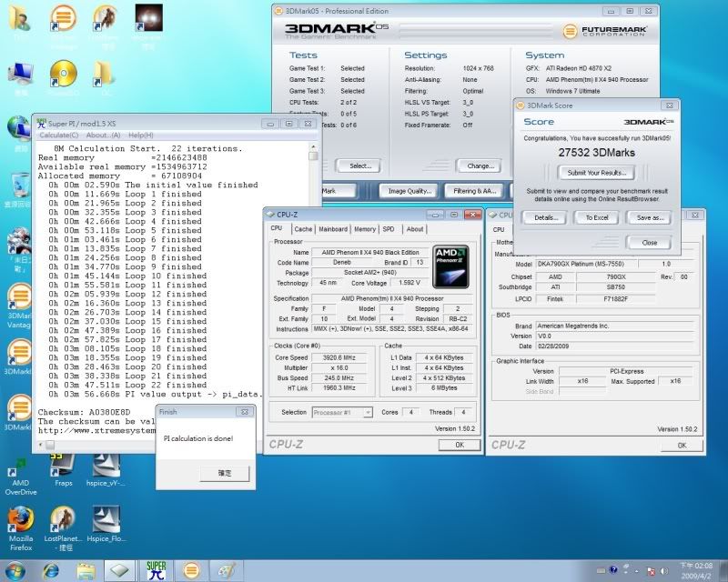Viewport: 728px width, 582px height.
Task: Open Image Quality in 3DMark05
Action: 409,191
